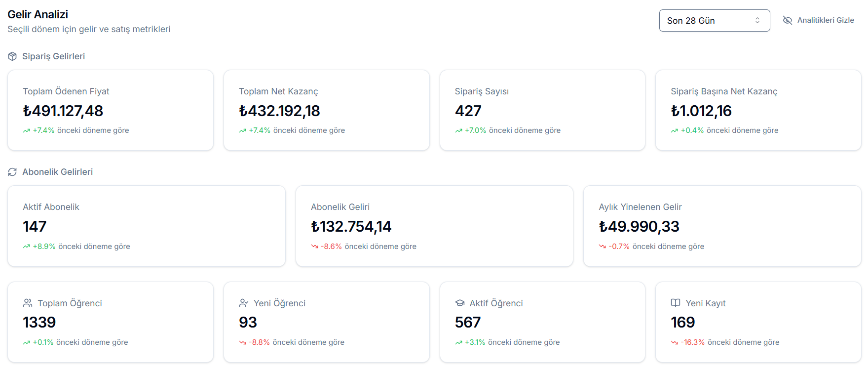Click the upward trend arrow under Toplam Ödenen Fiyat
This screenshot has height=370, width=868.
point(27,131)
